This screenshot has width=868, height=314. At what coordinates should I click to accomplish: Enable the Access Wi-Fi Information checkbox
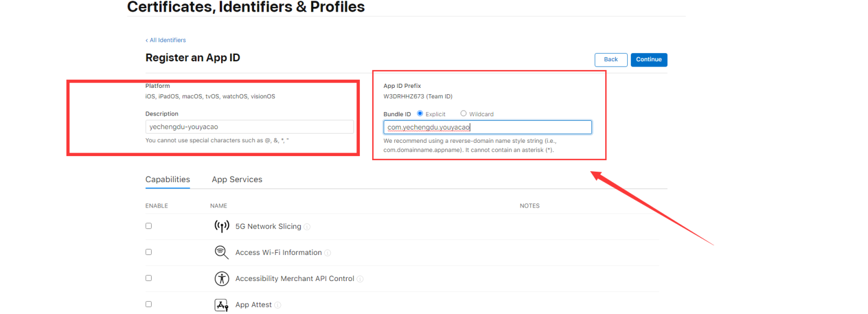(x=149, y=252)
